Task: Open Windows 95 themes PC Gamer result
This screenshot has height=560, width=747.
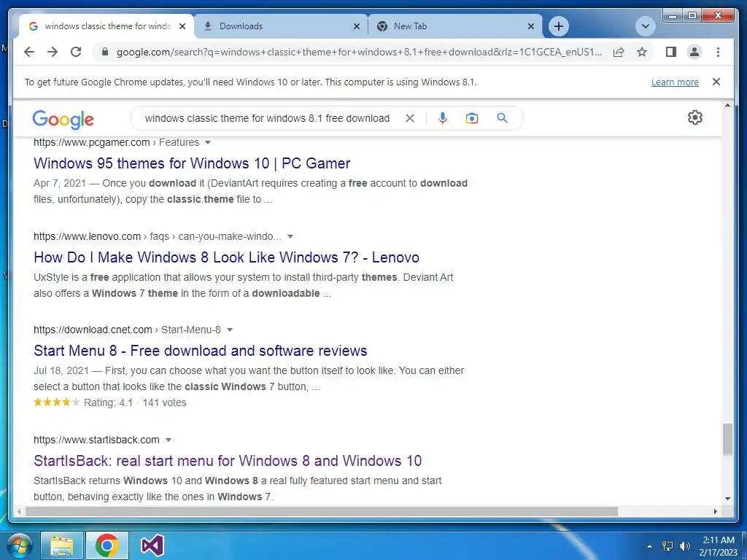Action: pyautogui.click(x=192, y=163)
